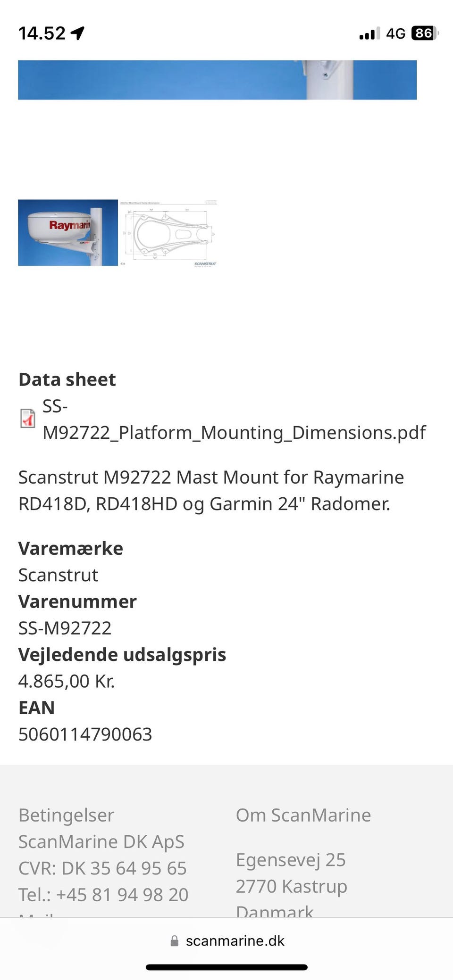Tap the clock showing 14.52
Screen dimensions: 453x980
coord(42,33)
